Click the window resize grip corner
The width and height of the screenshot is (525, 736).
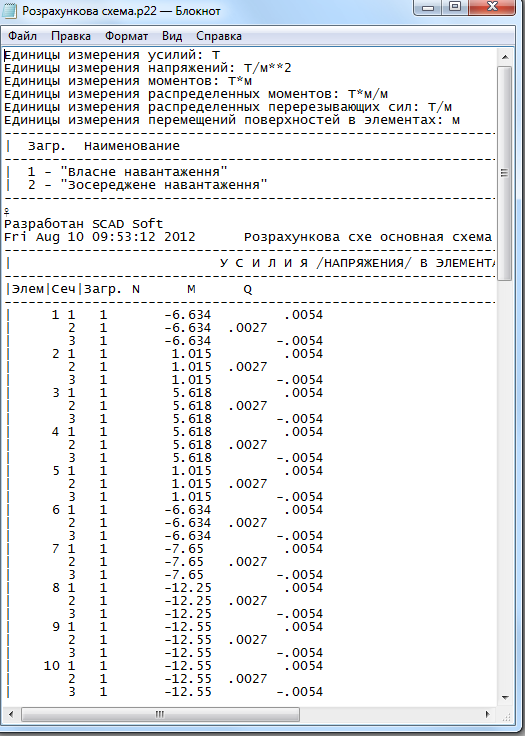tap(506, 716)
